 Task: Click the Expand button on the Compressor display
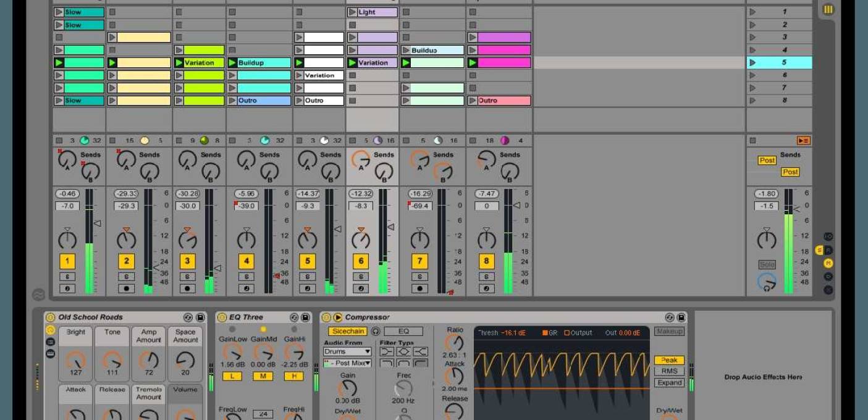click(669, 382)
